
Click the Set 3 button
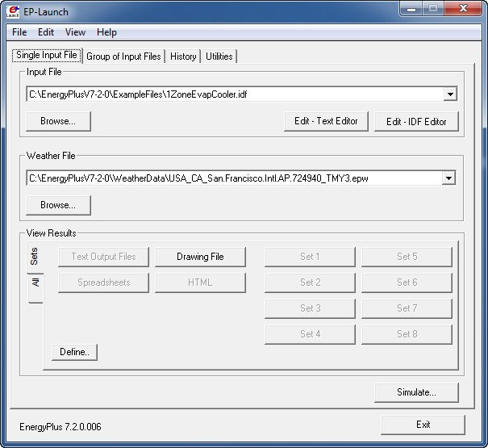click(x=310, y=308)
